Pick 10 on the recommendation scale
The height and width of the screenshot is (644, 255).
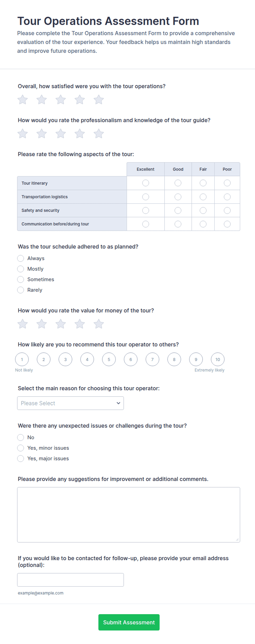coord(218,359)
